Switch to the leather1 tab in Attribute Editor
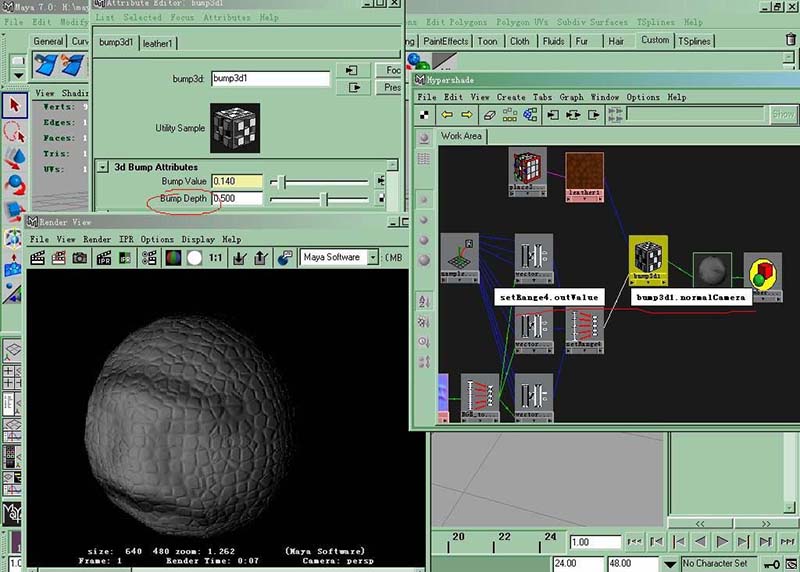Image resolution: width=800 pixels, height=572 pixels. click(157, 43)
